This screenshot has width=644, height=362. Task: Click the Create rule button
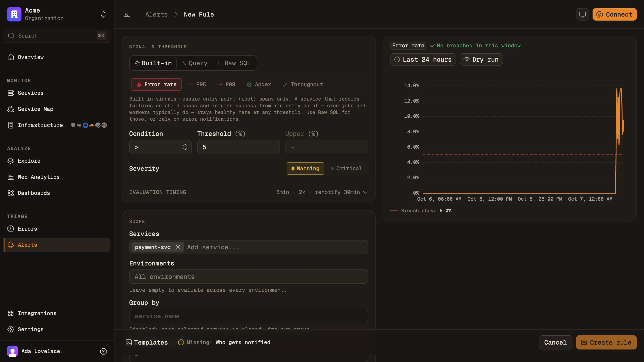tap(606, 342)
